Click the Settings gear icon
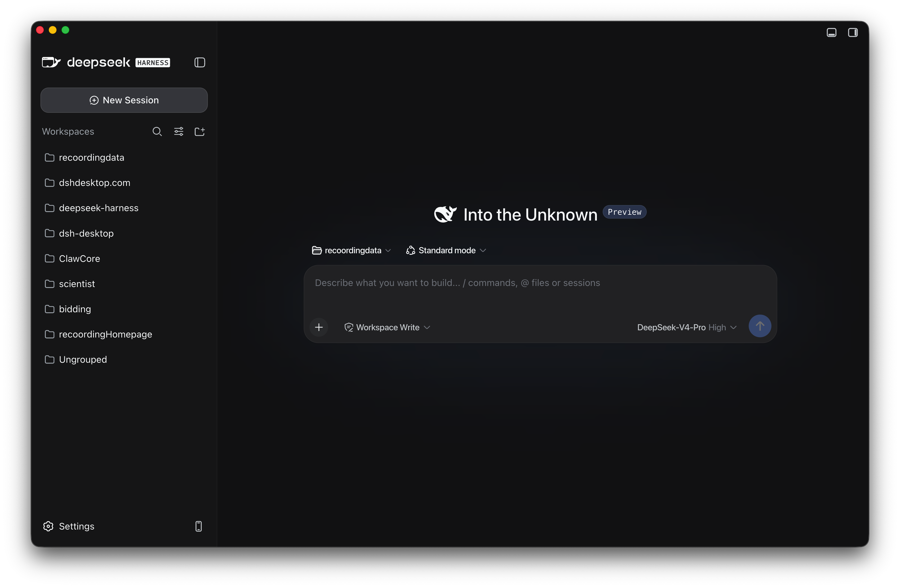Image resolution: width=900 pixels, height=588 pixels. 48,526
